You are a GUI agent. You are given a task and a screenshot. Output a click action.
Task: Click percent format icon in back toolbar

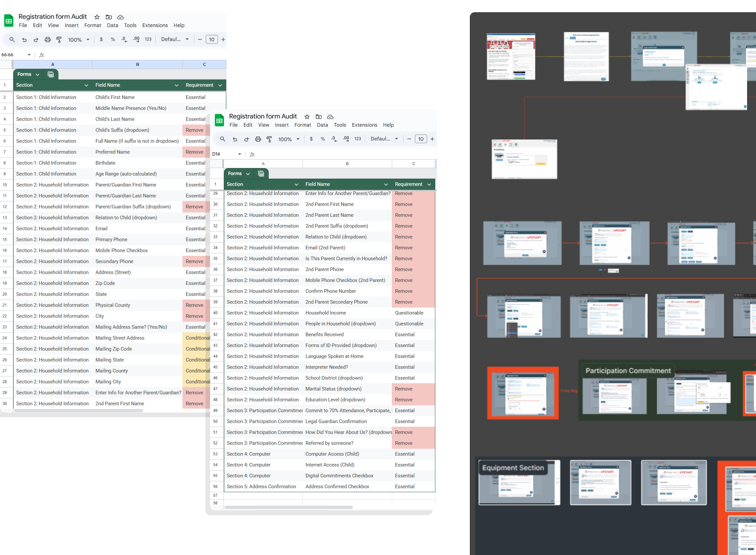tap(113, 39)
